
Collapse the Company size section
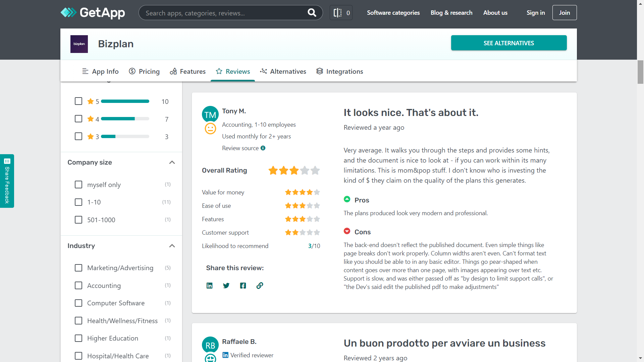coord(172,162)
